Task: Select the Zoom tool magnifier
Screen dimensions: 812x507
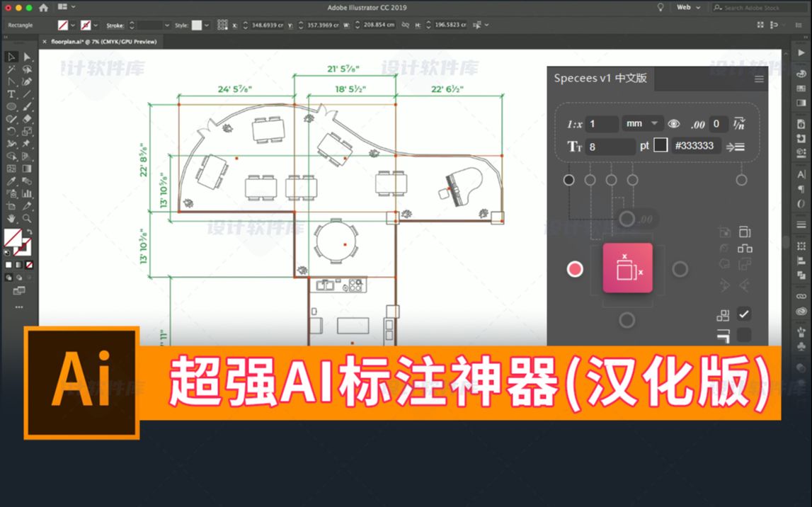Action: pyautogui.click(x=27, y=219)
